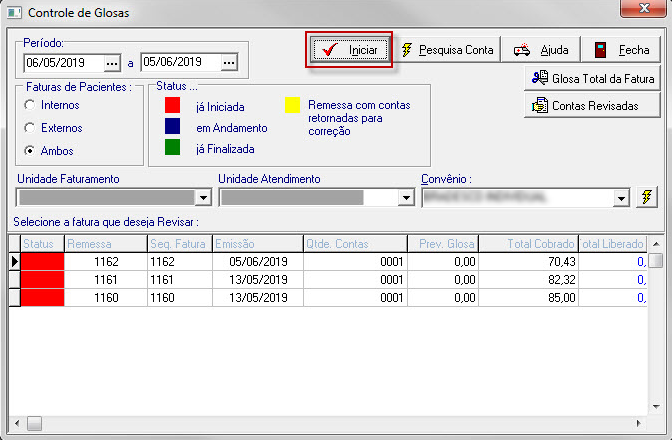
Task: Open end date picker ellipsis button
Action: pos(229,63)
